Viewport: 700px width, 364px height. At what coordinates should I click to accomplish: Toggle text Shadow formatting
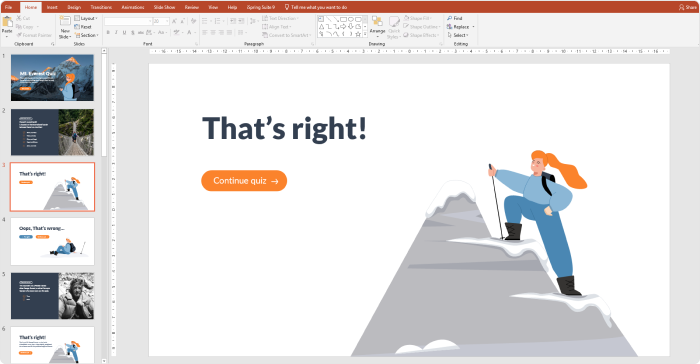tap(133, 32)
